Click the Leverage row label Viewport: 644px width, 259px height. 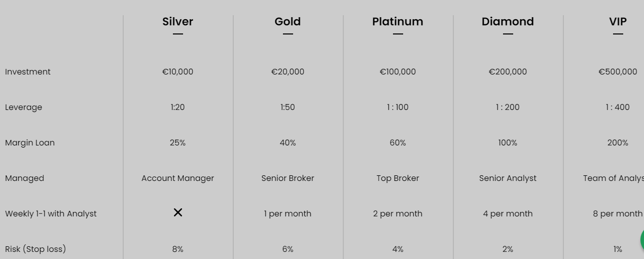point(23,107)
